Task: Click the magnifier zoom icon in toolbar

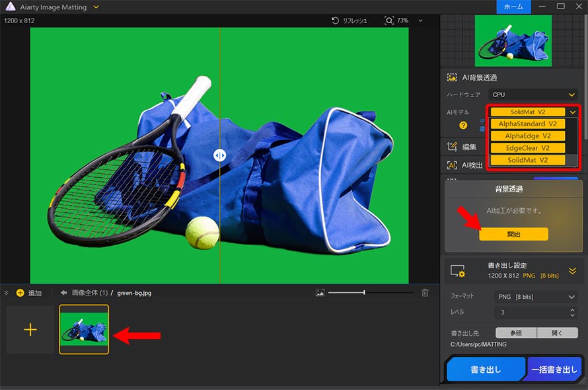Action: pyautogui.click(x=388, y=20)
